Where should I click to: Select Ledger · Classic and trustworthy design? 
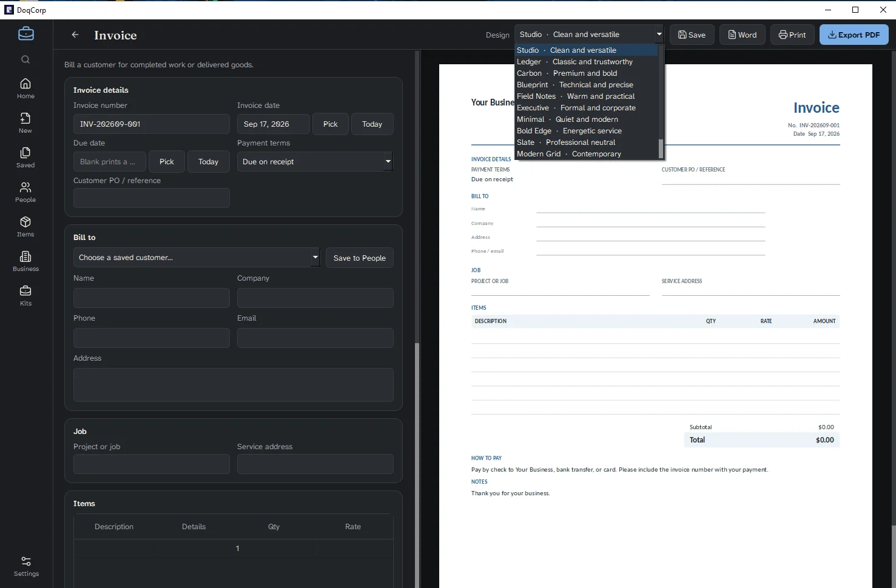point(586,62)
